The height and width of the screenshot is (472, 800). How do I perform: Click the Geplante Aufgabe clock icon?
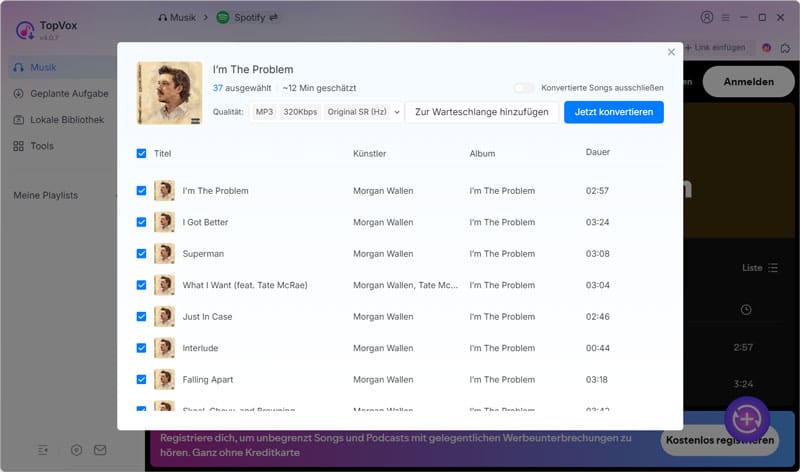[x=18, y=93]
